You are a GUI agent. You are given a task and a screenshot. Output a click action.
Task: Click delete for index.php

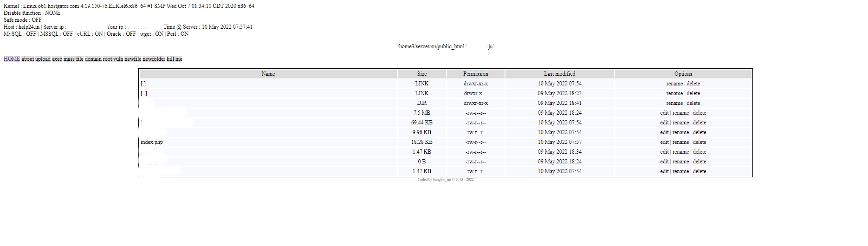click(700, 142)
